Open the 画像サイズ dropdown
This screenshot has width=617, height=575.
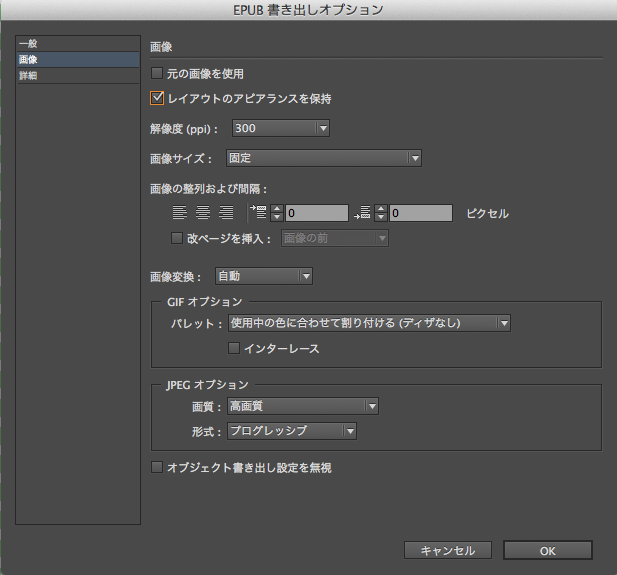point(324,158)
